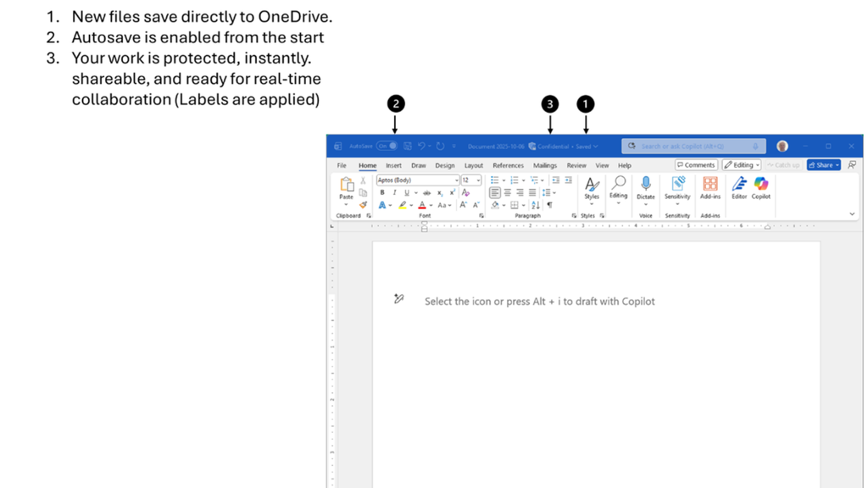This screenshot has width=868, height=488.
Task: Pick the yellow text highlight color
Action: click(403, 205)
